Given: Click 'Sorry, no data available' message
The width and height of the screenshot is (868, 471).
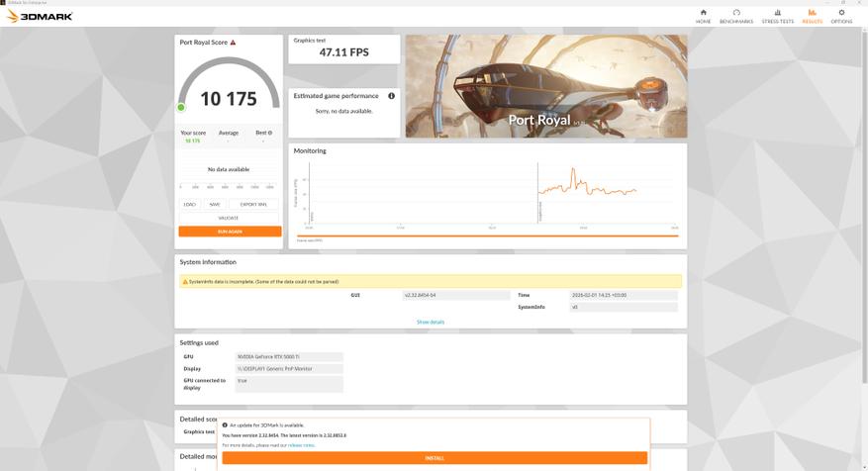Looking at the screenshot, I should click(x=343, y=111).
